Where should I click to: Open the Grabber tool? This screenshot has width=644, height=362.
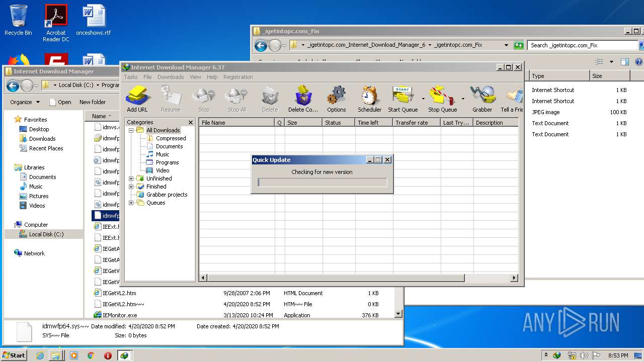click(482, 99)
